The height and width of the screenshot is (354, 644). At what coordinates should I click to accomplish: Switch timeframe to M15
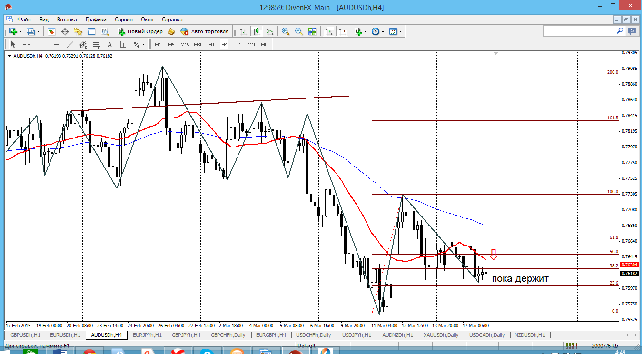185,44
